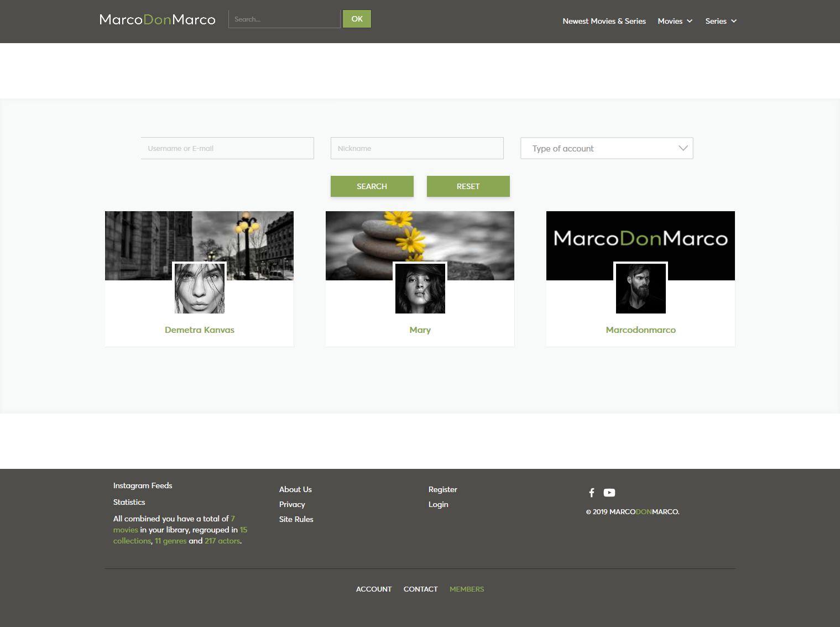Screen dimensions: 840x627
Task: Go to Newest Movies & Series
Action: point(604,21)
